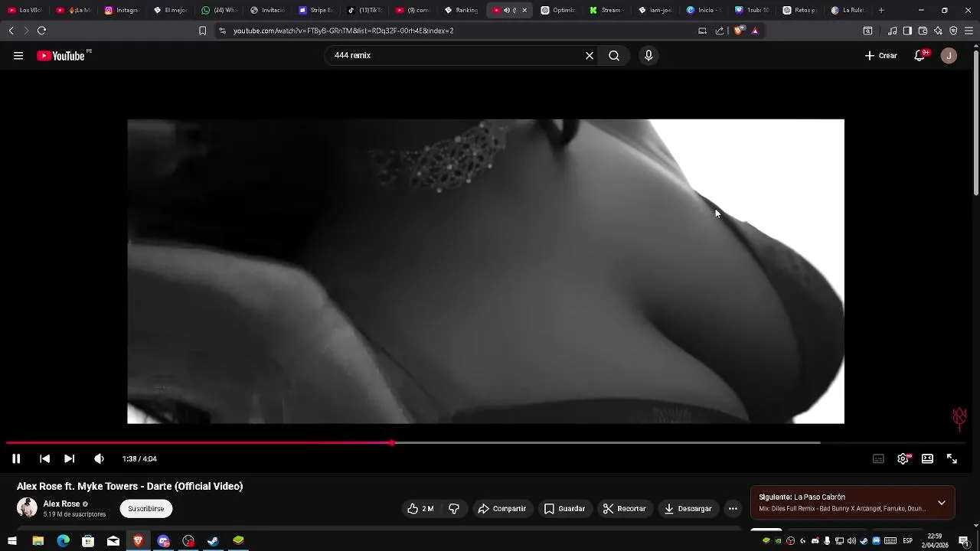Open the browser main menu
The width and height of the screenshot is (980, 551).
(969, 31)
